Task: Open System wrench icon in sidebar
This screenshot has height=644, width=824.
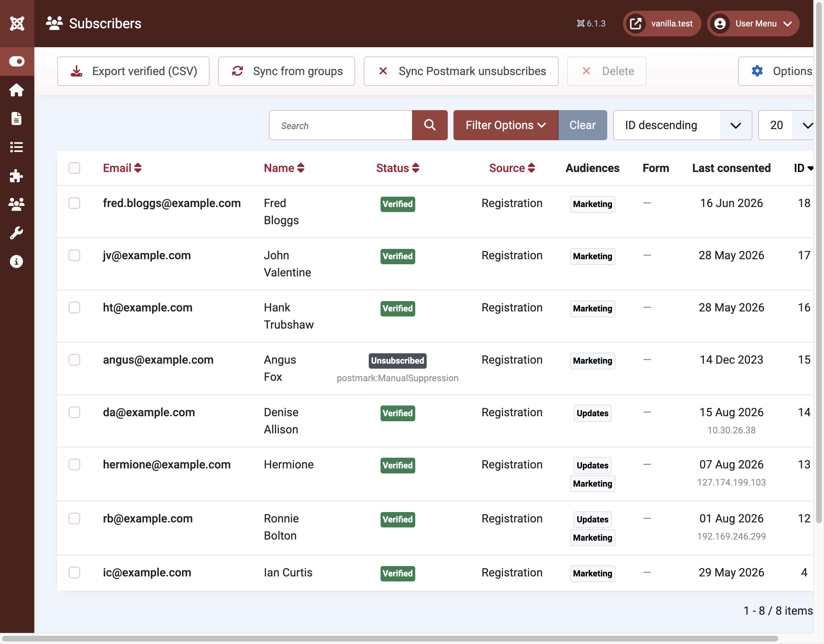Action: pos(16,233)
